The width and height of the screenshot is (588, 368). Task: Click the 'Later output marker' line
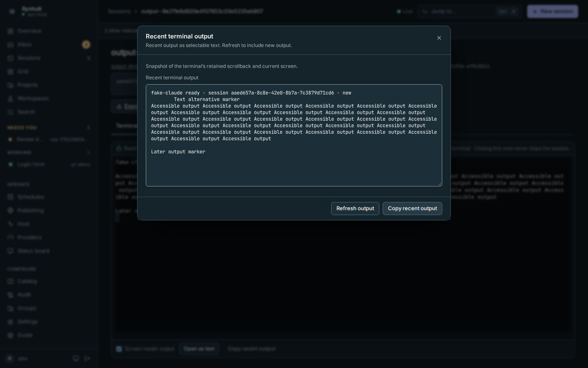(x=178, y=152)
